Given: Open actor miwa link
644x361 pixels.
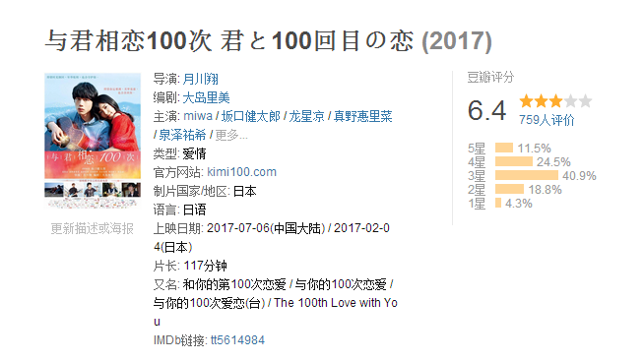Looking at the screenshot, I should point(198,116).
